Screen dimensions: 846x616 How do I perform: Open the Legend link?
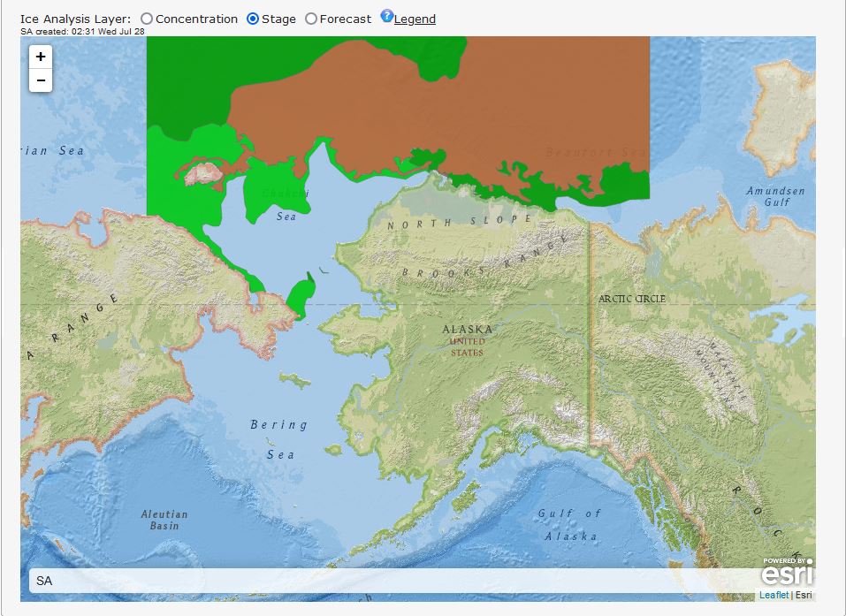pos(415,19)
